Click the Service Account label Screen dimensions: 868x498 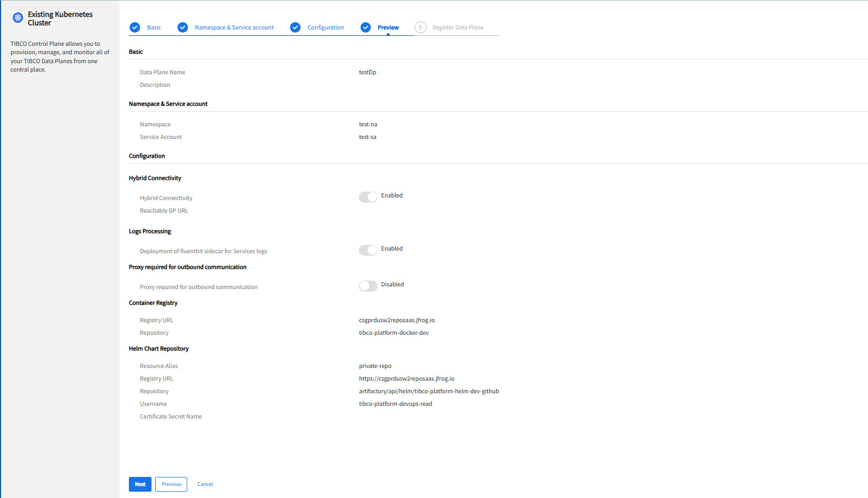coord(161,137)
